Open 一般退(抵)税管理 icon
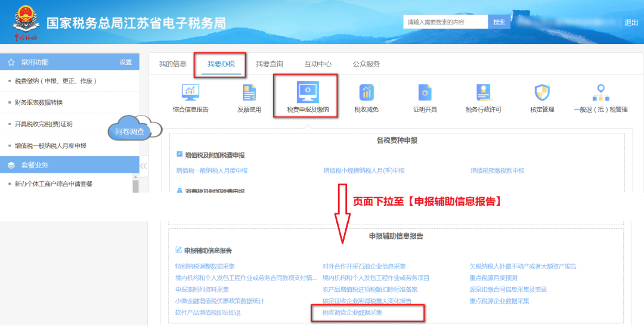 click(600, 93)
